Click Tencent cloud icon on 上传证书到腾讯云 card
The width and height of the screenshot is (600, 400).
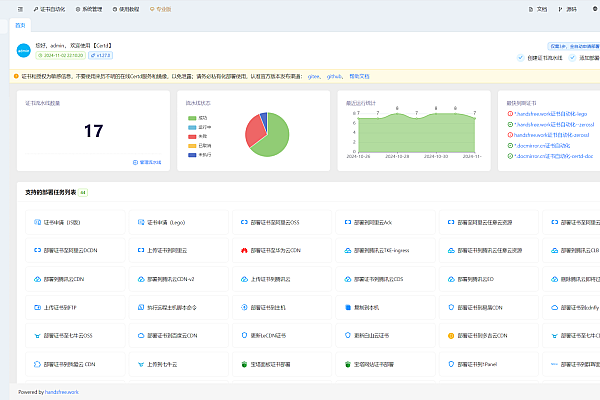click(244, 279)
